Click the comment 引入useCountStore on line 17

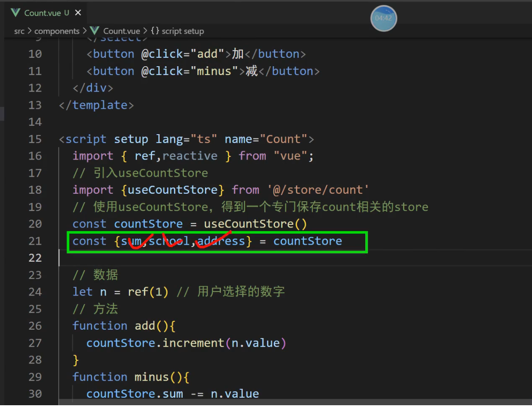[x=140, y=173]
